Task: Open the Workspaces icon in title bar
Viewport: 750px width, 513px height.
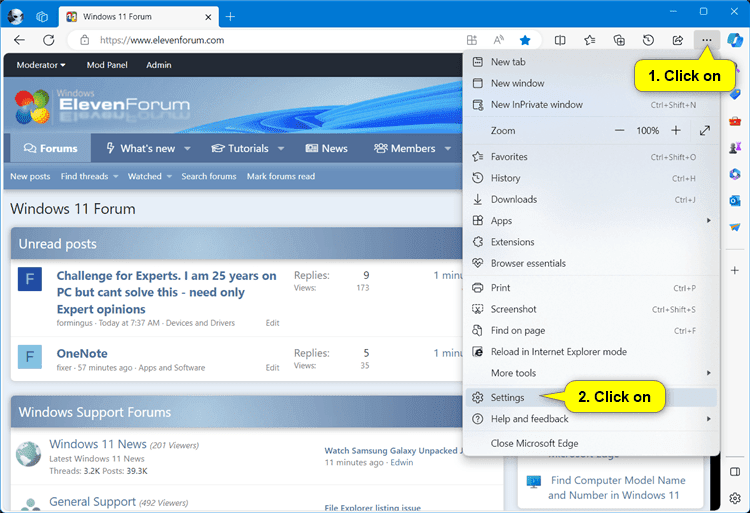Action: click(x=42, y=17)
